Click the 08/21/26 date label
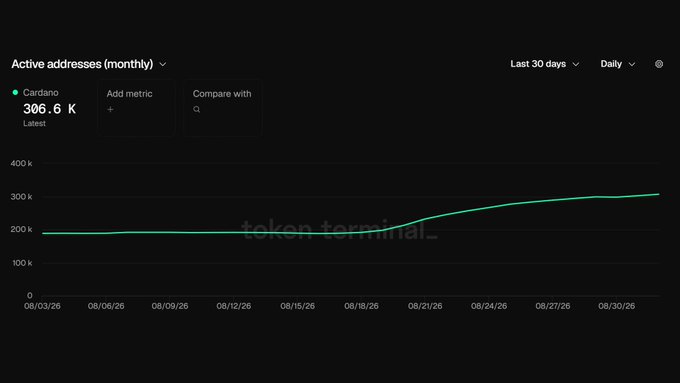The image size is (680, 383). [425, 306]
